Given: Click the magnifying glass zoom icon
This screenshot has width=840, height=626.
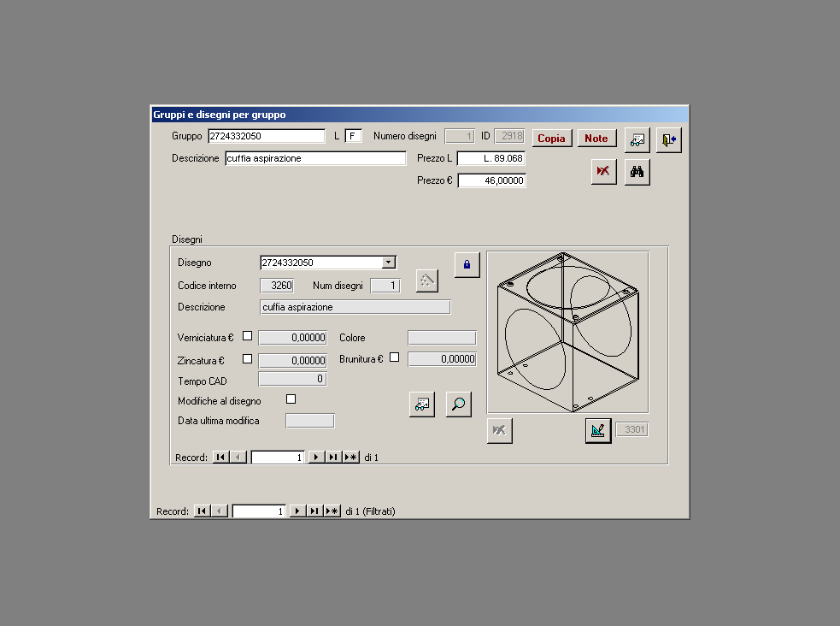Looking at the screenshot, I should click(459, 405).
